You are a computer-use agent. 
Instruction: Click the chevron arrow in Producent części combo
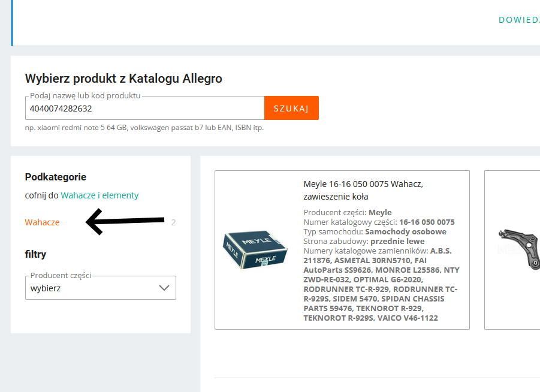[x=164, y=288]
